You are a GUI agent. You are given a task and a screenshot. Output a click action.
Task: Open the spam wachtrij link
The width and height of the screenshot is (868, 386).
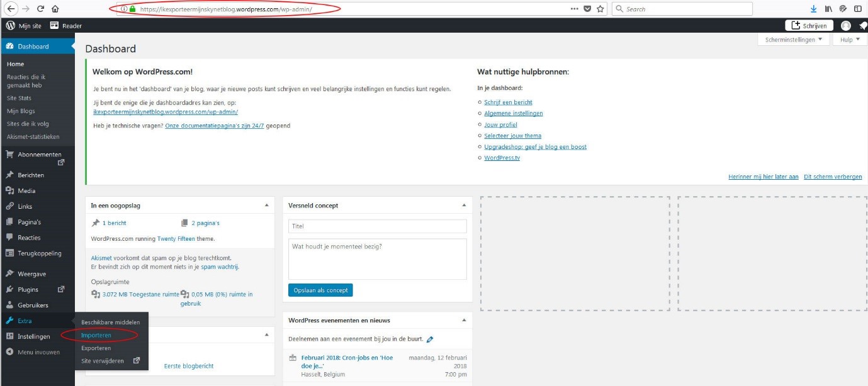click(220, 267)
